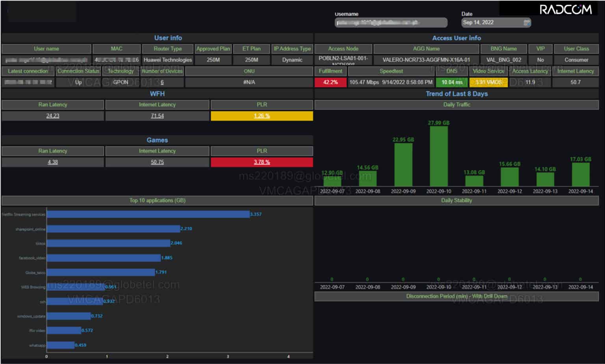Open the WFH Ran Latency value 24.23
This screenshot has width=605, height=364.
[53, 116]
